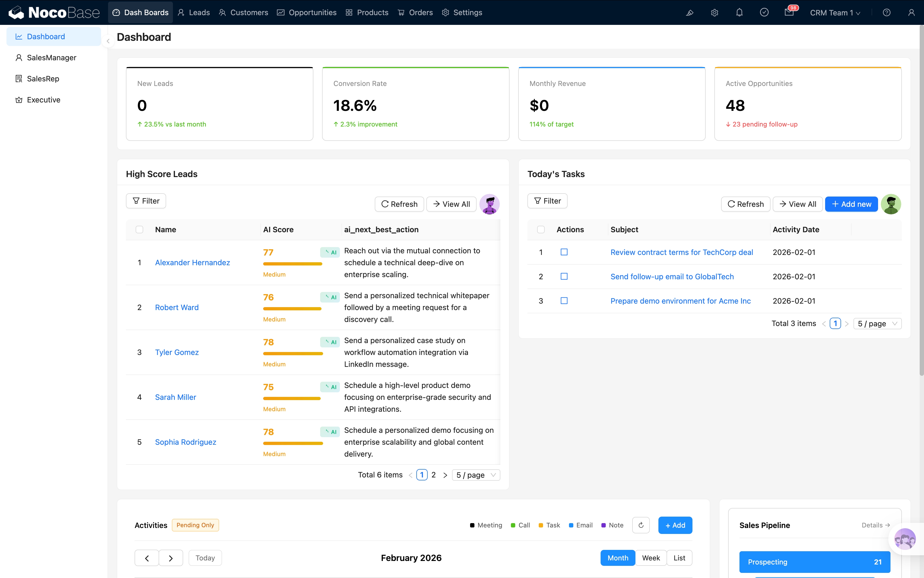Click the highlighter pen icon in top bar
Viewport: 924px width, 578px height.
(690, 13)
